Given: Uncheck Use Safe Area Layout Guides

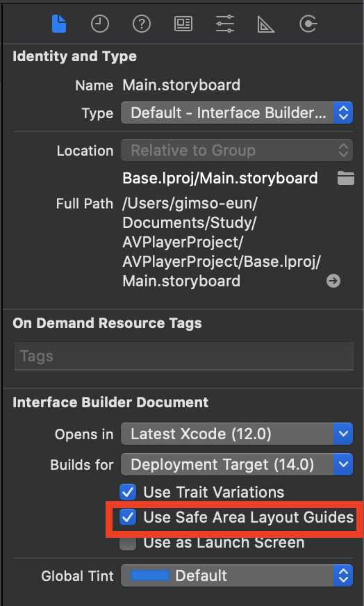Looking at the screenshot, I should click(128, 517).
